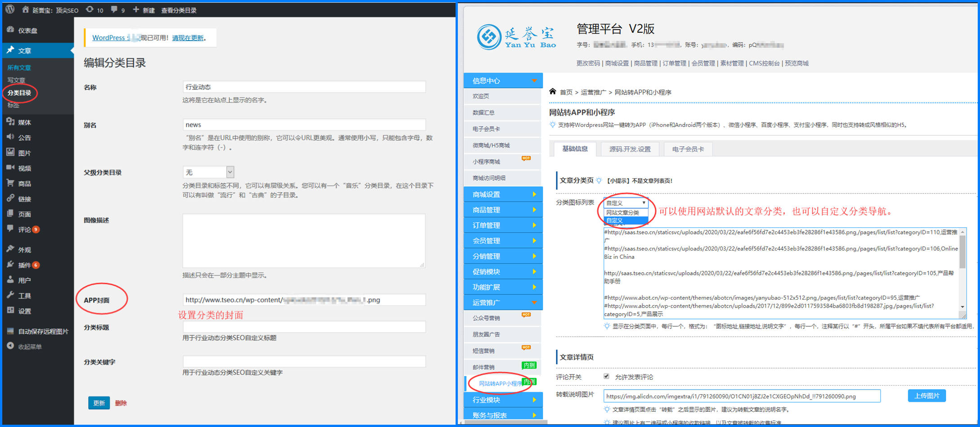
Task: Click the WordPress logo in admin bar
Action: point(10,9)
